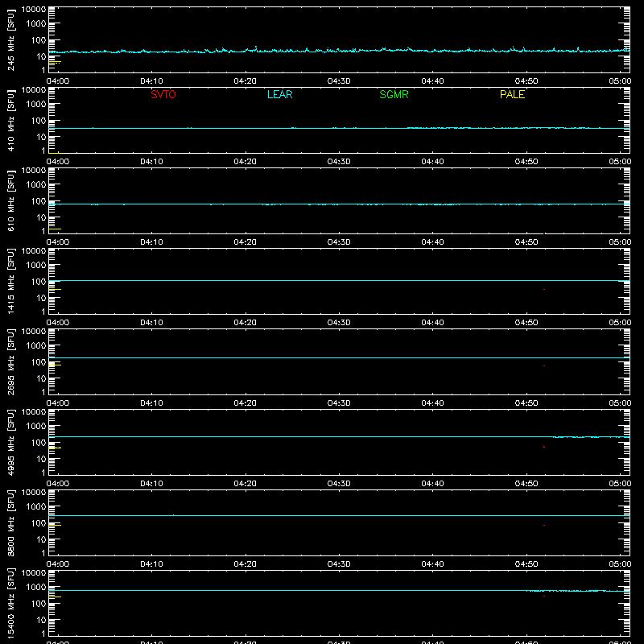This screenshot has width=644, height=644.
Task: Click the 10 y-axis value in 8800 MHz panel
Action: [x=41, y=539]
